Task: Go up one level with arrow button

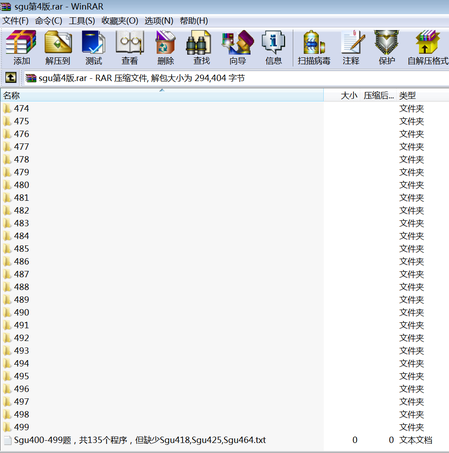Action: (11, 78)
